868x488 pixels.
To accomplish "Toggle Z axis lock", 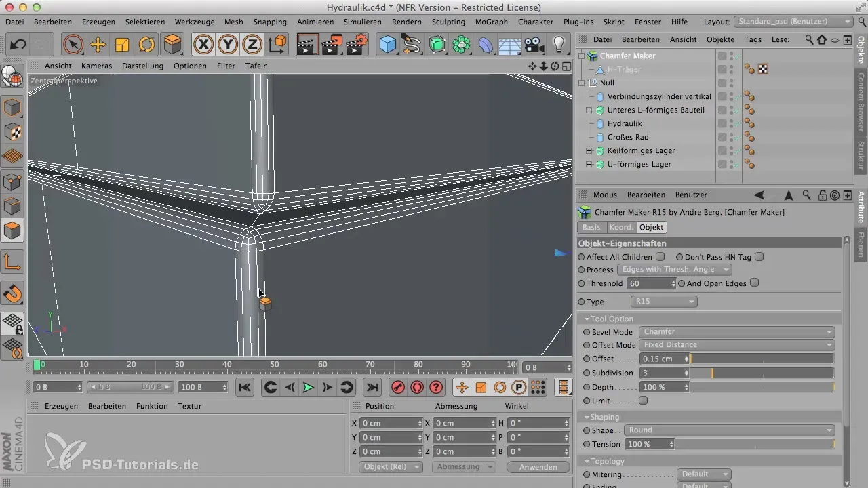I will (x=252, y=45).
